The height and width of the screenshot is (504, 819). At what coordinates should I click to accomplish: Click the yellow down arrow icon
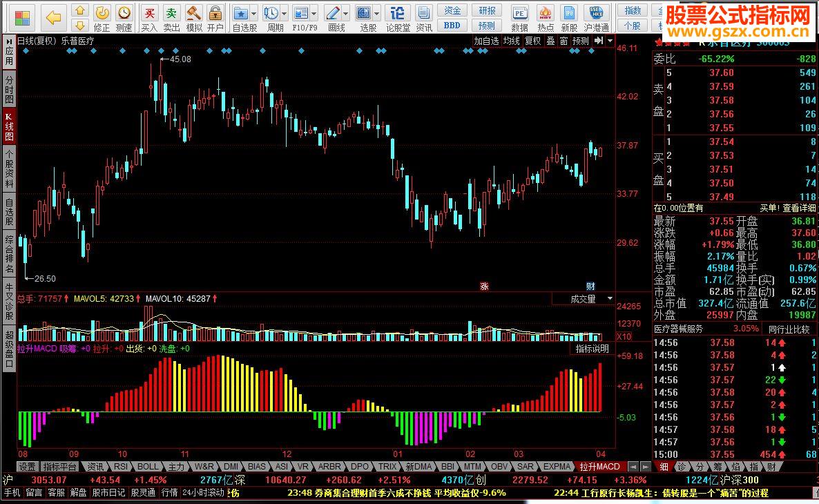click(x=79, y=25)
